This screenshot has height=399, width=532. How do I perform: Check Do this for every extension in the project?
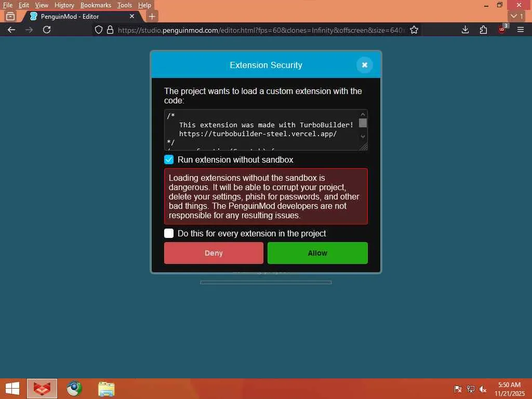(169, 233)
